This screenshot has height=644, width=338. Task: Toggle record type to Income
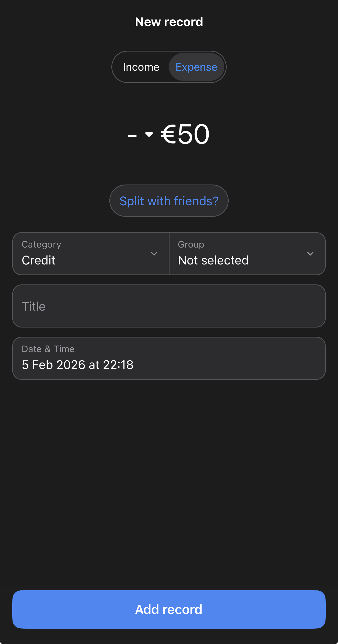pos(141,67)
